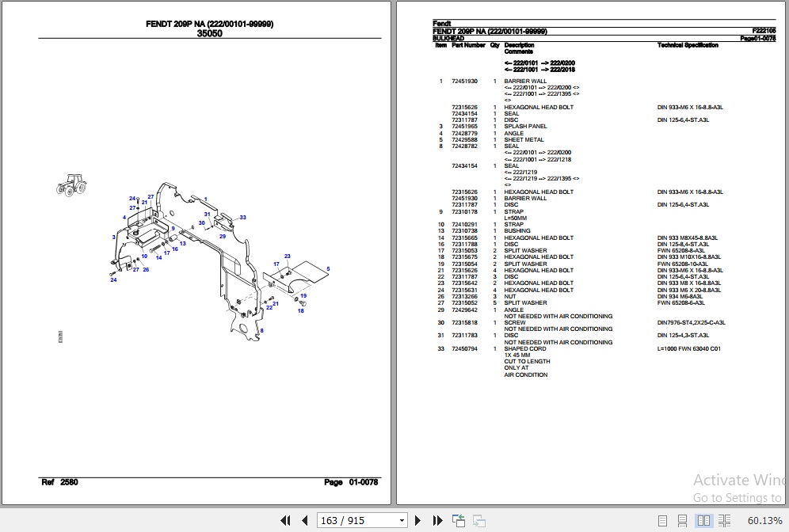Click specification 'DIN 934 M6-8A3L'
The width and height of the screenshot is (789, 532).
pyautogui.click(x=680, y=297)
